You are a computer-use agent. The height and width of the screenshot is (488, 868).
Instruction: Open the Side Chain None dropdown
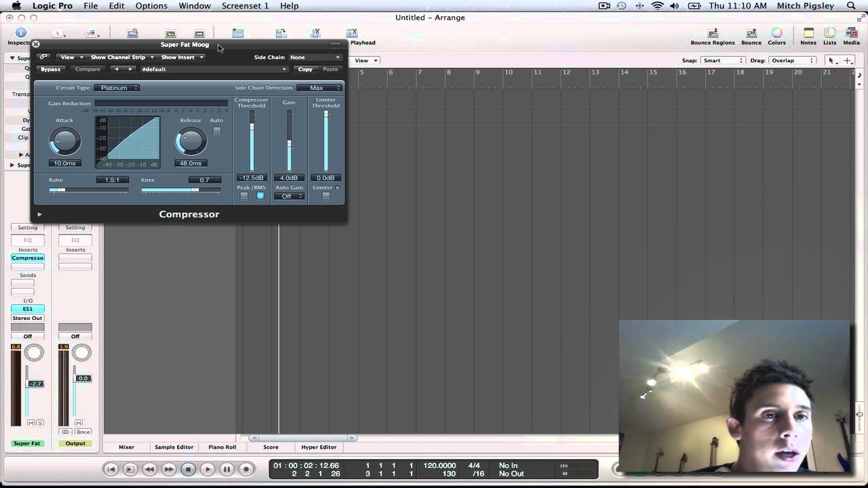315,57
